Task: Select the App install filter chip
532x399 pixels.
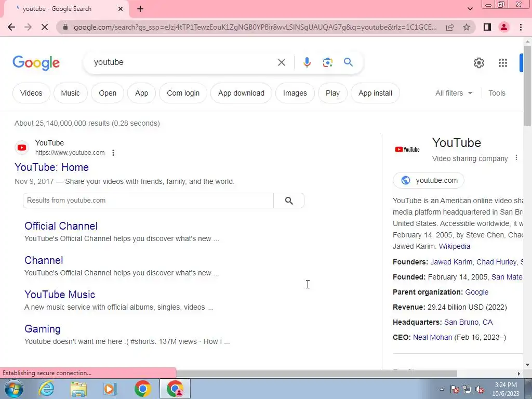Action: (x=375, y=93)
